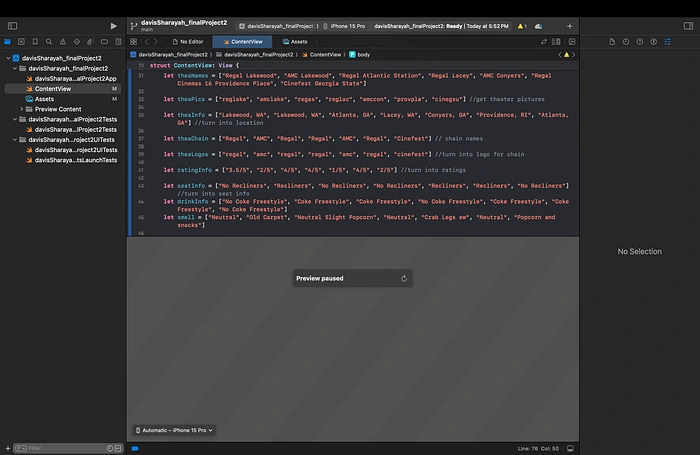700x455 pixels.
Task: Open the Xcode Cloud icon
Action: (x=538, y=26)
